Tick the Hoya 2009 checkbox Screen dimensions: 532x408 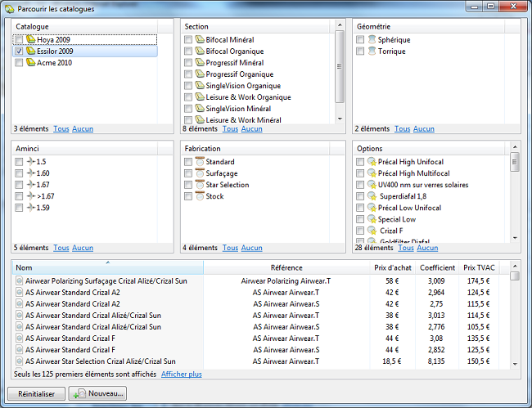pyautogui.click(x=19, y=39)
